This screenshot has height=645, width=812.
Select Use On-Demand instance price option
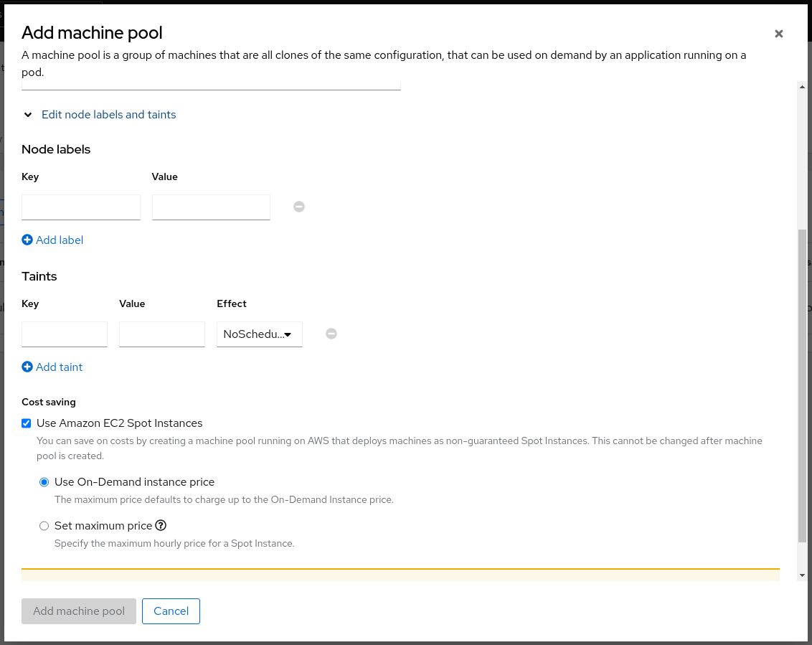tap(44, 482)
